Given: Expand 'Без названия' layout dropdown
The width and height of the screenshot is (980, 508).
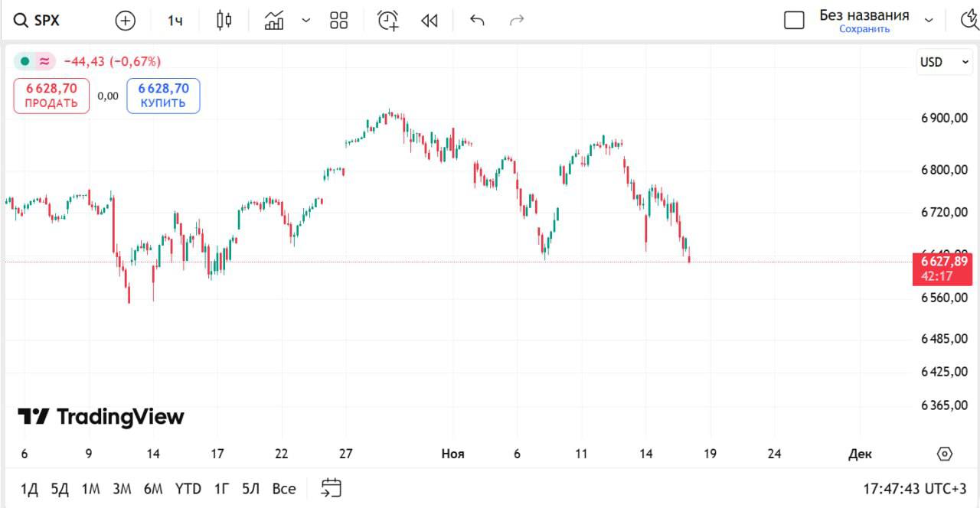Looking at the screenshot, I should pyautogui.click(x=929, y=21).
